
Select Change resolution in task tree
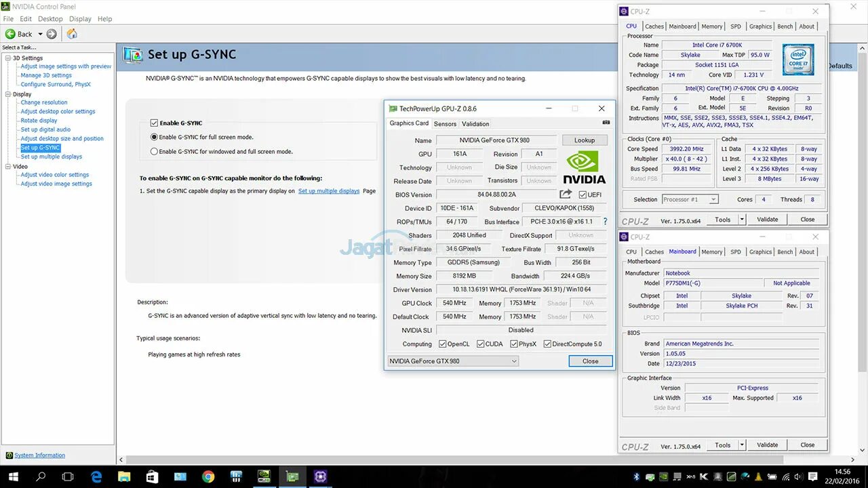click(44, 102)
